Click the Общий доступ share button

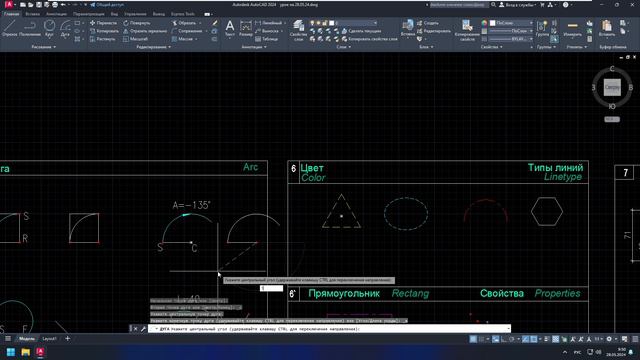pos(107,5)
